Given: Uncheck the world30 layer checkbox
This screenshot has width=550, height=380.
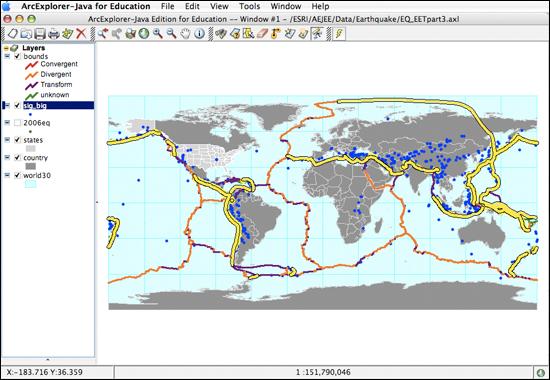Looking at the screenshot, I should pos(17,175).
